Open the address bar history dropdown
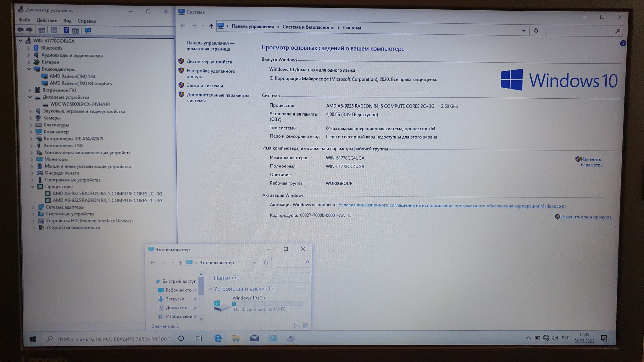Viewport: 644px width, 362px height. tap(524, 30)
